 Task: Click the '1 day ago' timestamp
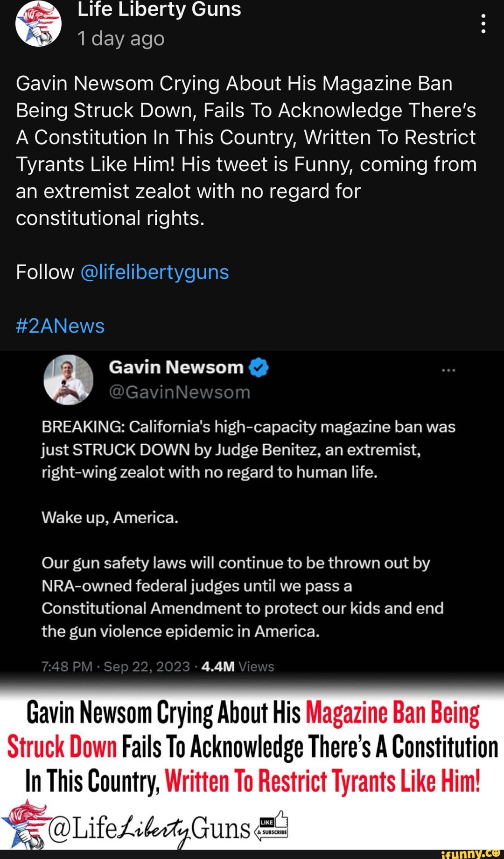pyautogui.click(x=120, y=40)
